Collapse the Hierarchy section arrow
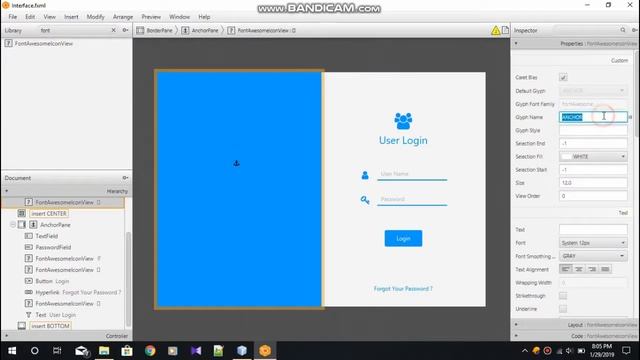 click(x=7, y=191)
